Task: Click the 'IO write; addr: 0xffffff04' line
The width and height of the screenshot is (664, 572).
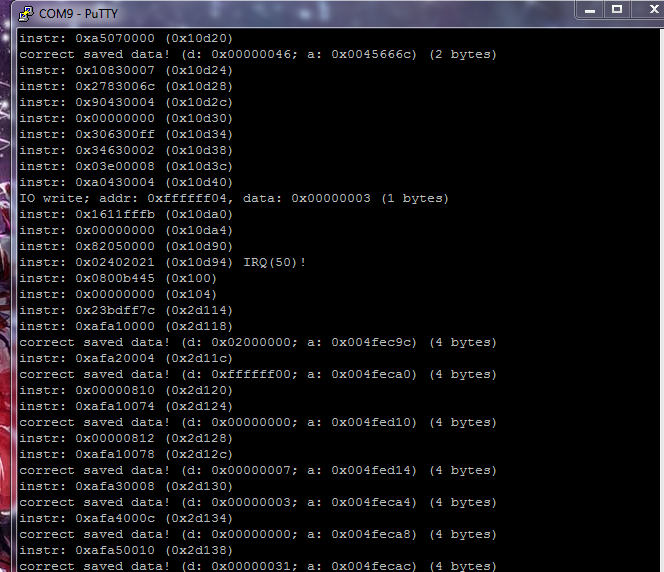Action: 234,199
